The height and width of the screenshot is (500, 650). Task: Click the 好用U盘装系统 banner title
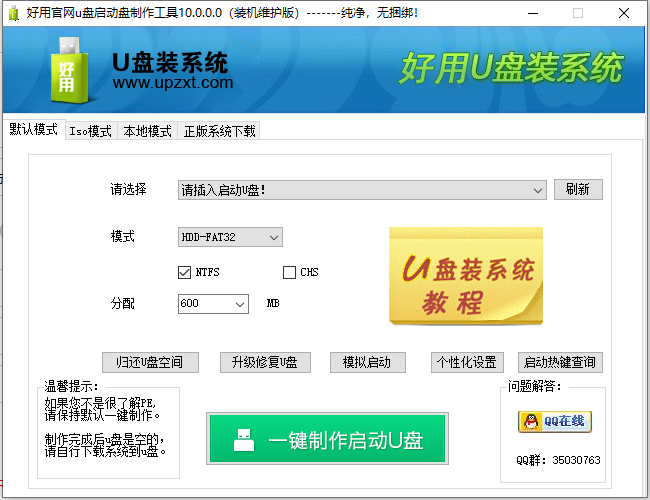[511, 68]
